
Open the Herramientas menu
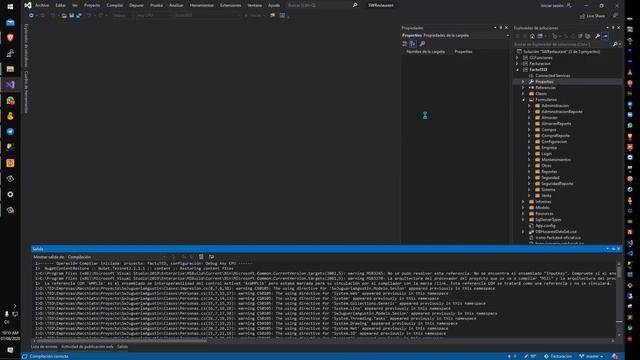(202, 5)
